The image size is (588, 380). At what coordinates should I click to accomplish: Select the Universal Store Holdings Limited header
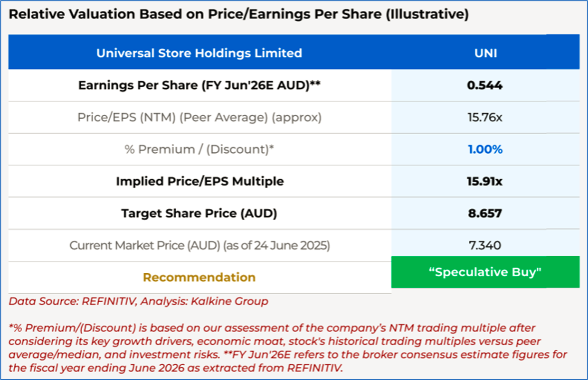(x=199, y=53)
